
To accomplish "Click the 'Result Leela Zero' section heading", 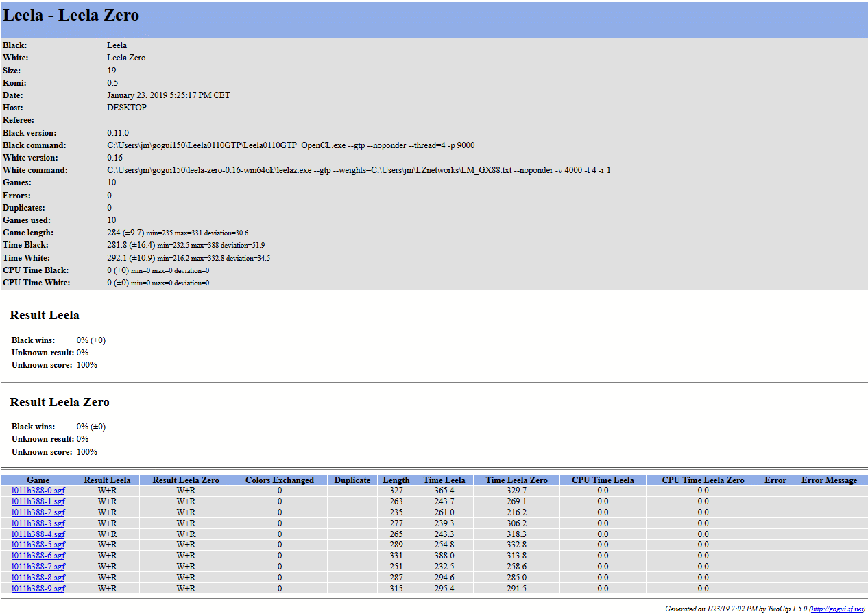I will pos(60,403).
